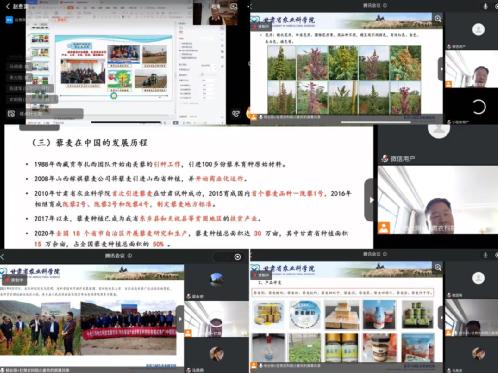Image resolution: width=498 pixels, height=373 pixels.
Task: Select the 微信用户 participant tile in the middle panel
Action: (x=439, y=145)
